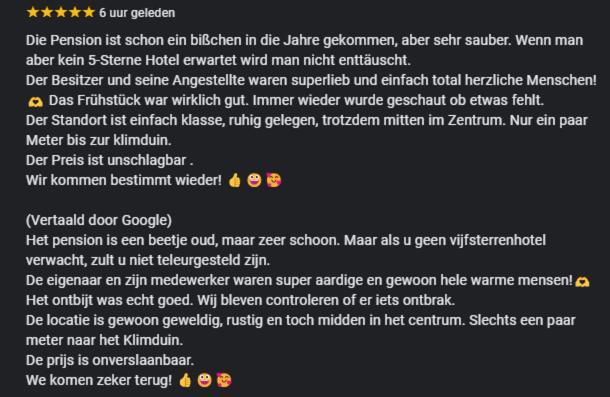This screenshot has height=397, width=610.
Task: Click the '(Vertaald door Google)' label
Action: coord(99,220)
